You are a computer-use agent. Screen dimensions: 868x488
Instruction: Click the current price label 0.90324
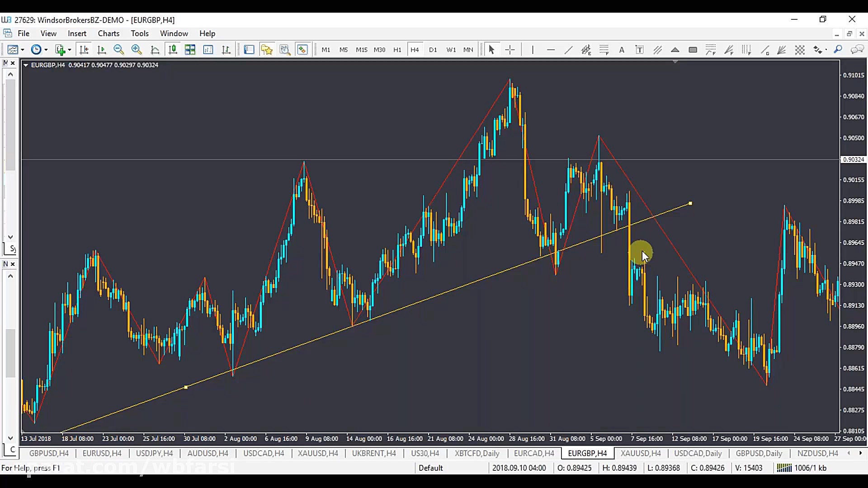[x=853, y=160]
